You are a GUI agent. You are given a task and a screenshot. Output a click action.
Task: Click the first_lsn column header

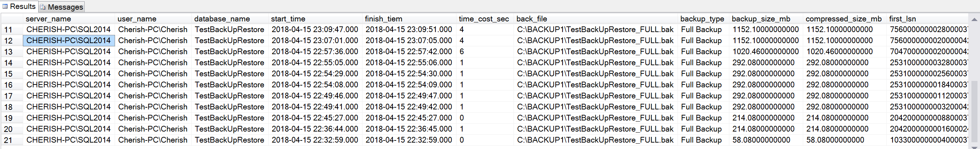(902, 19)
